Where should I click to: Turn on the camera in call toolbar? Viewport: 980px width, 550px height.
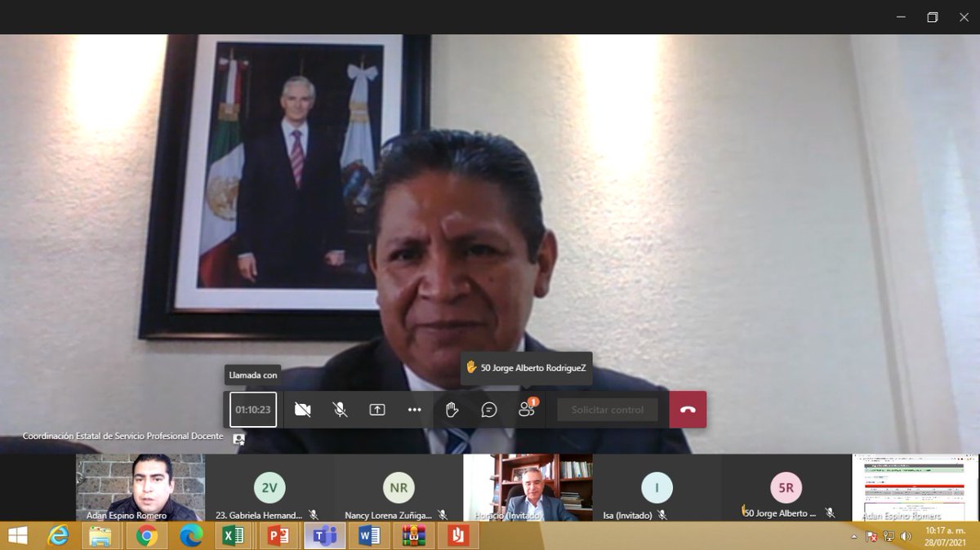click(303, 410)
